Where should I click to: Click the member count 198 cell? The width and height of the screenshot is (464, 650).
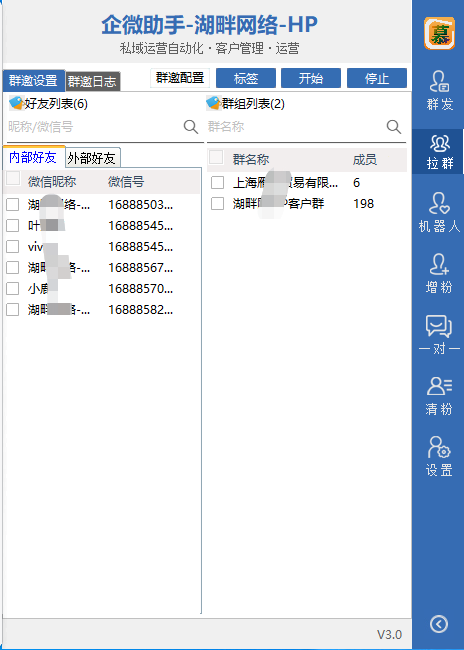[x=363, y=204]
